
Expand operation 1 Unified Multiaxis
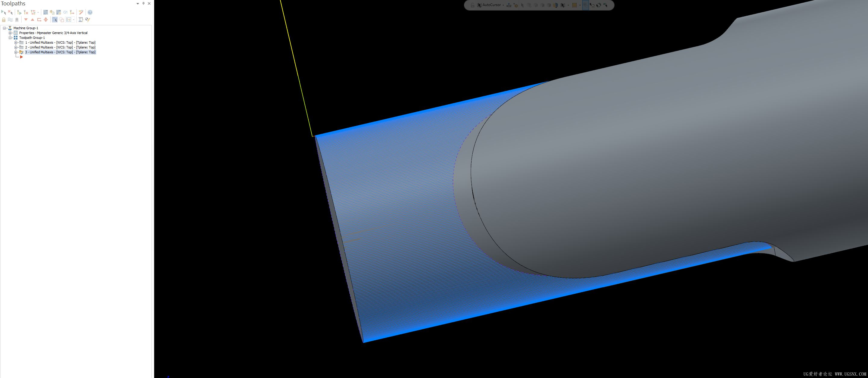(15, 42)
